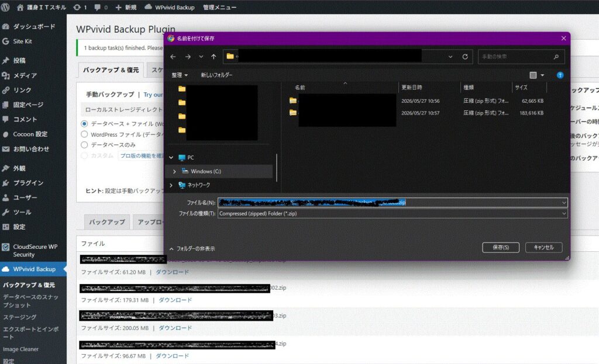The width and height of the screenshot is (599, 364).
Task: Open データベースのスナップショット submenu
Action: [30, 301]
